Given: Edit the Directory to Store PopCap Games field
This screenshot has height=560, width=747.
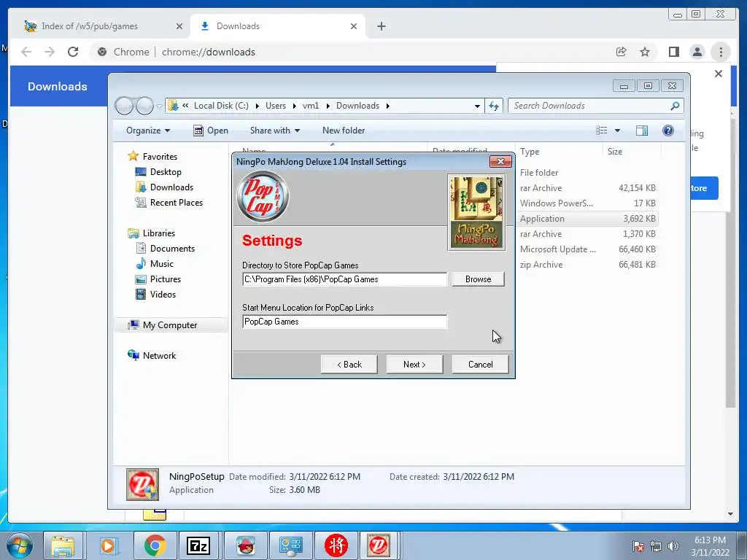Looking at the screenshot, I should click(x=344, y=279).
